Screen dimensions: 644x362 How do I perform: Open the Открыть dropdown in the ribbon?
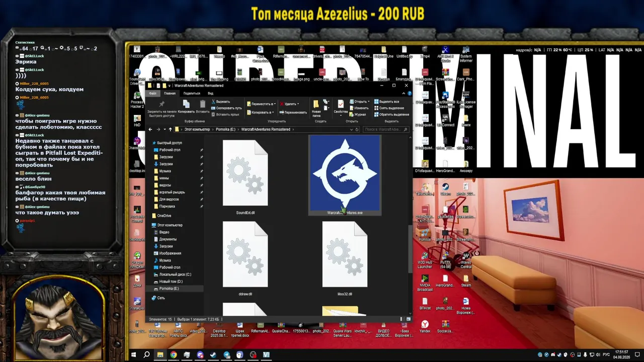pos(360,102)
